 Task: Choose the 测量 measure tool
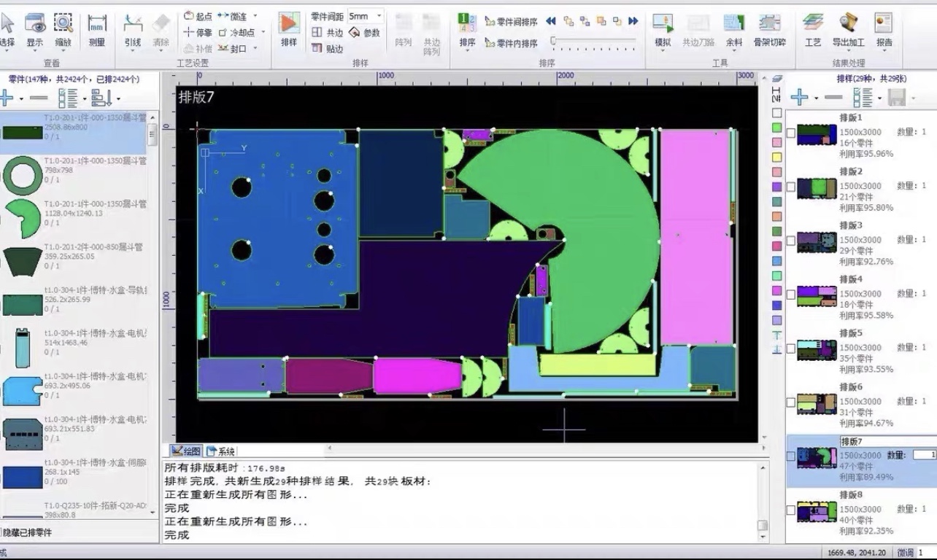pos(97,29)
